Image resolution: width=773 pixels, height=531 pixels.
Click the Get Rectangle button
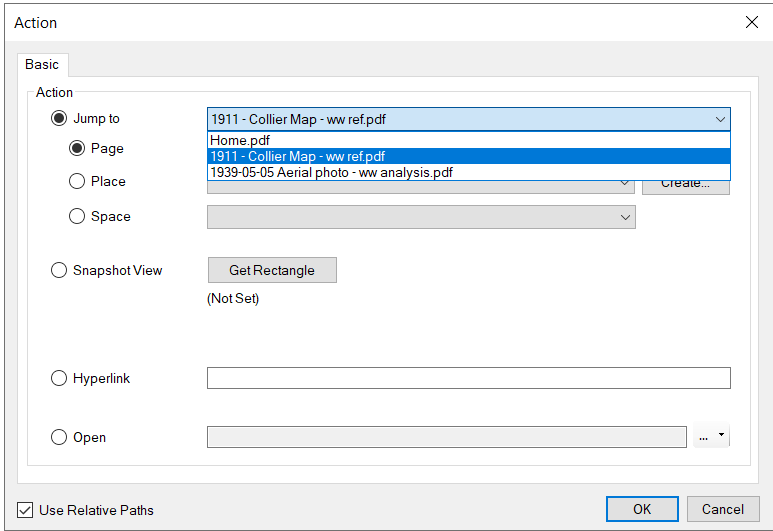(x=272, y=270)
